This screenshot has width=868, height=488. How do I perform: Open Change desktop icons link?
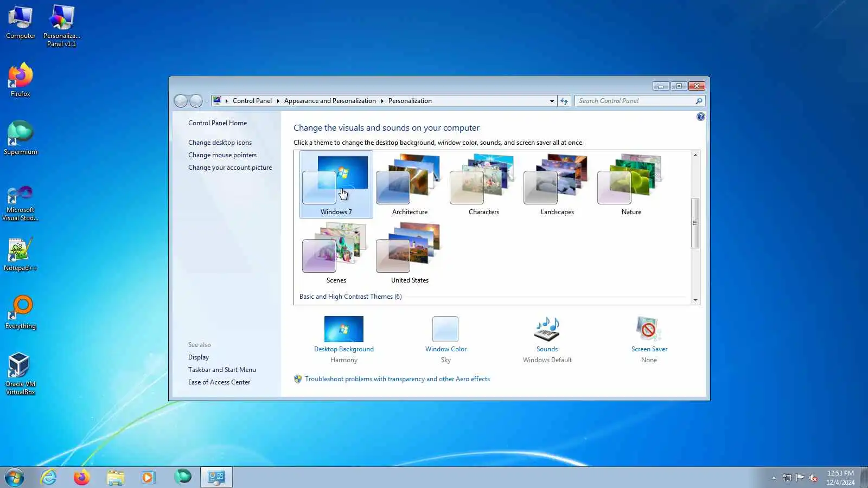click(x=220, y=143)
